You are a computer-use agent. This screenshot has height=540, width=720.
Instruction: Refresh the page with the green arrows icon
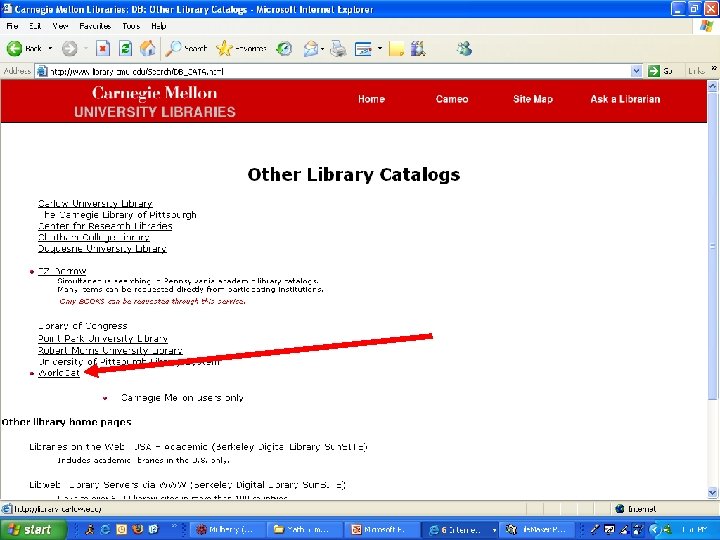pyautogui.click(x=125, y=48)
